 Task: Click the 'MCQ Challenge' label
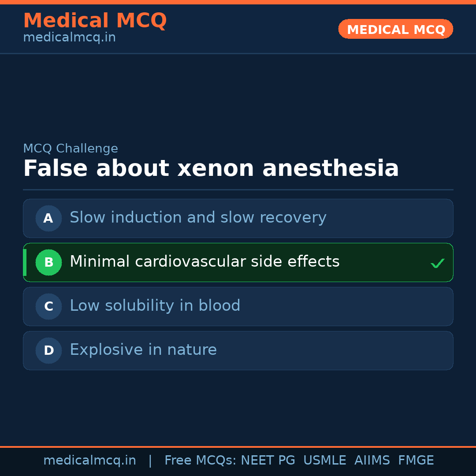click(x=71, y=149)
